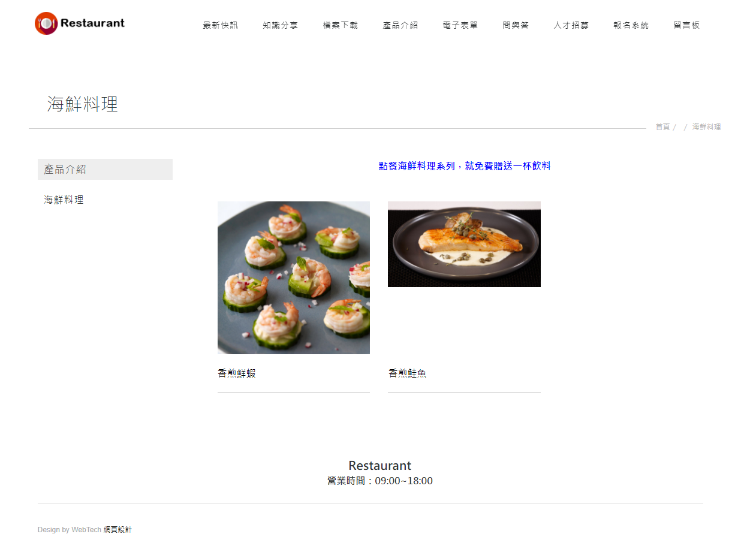This screenshot has height=543, width=756.
Task: Select 海鮮料理 in the sidebar
Action: pyautogui.click(x=64, y=200)
